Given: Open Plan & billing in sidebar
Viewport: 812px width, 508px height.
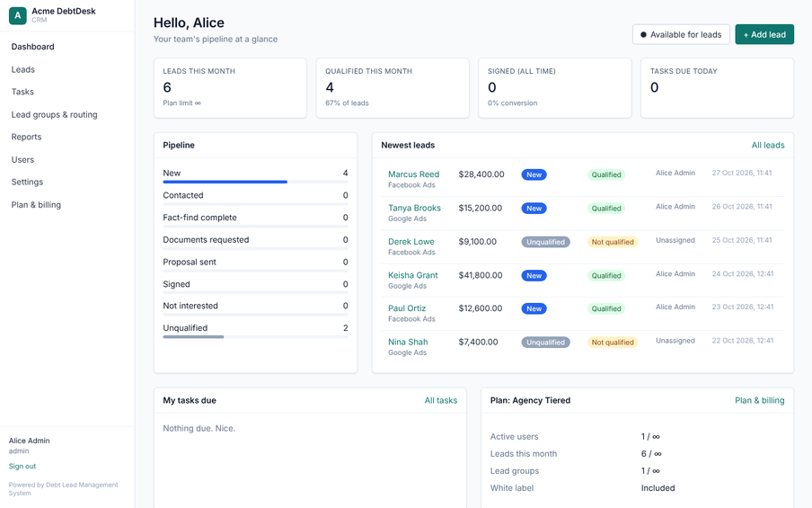Looking at the screenshot, I should coord(36,205).
